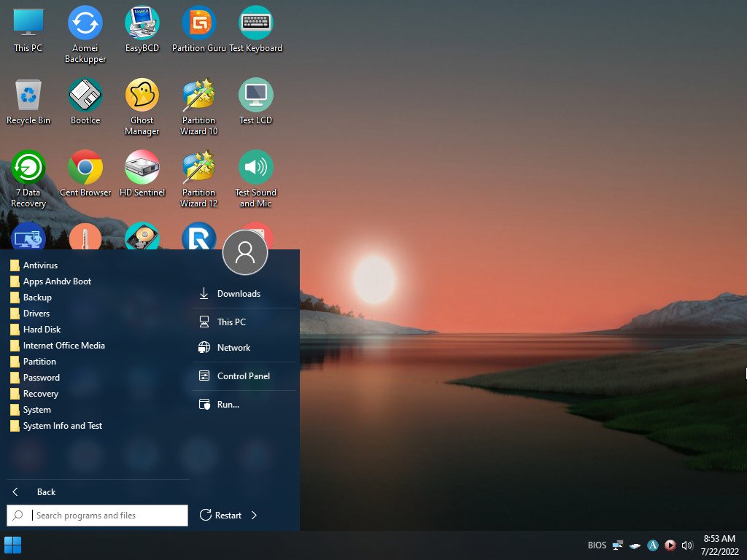
Task: Click the Restart button
Action: [x=221, y=516]
